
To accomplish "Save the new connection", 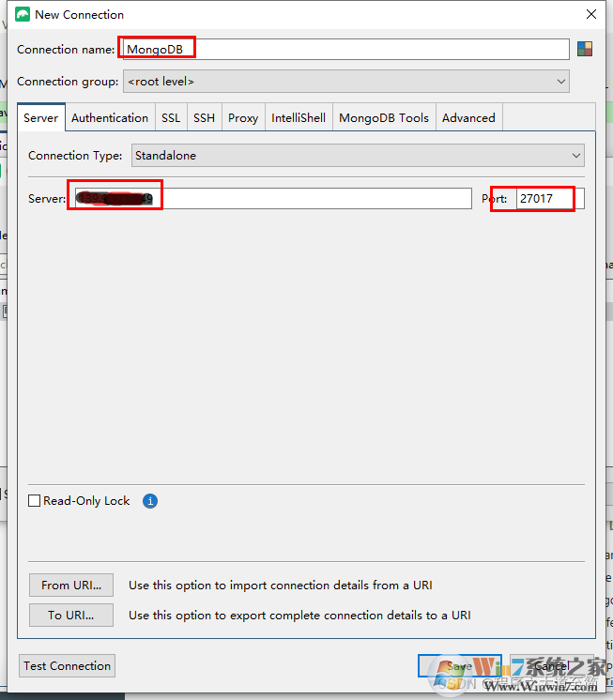I will click(460, 665).
